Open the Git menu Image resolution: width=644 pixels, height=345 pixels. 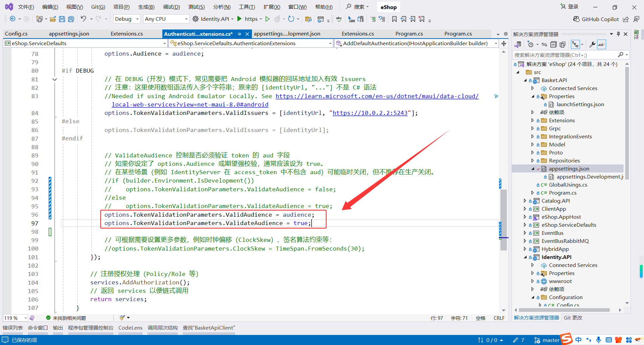[x=98, y=7]
